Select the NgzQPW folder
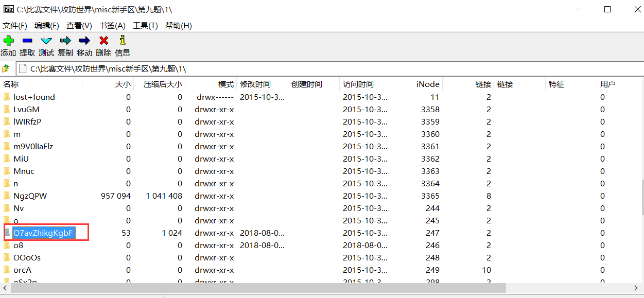The image size is (644, 298). point(31,196)
